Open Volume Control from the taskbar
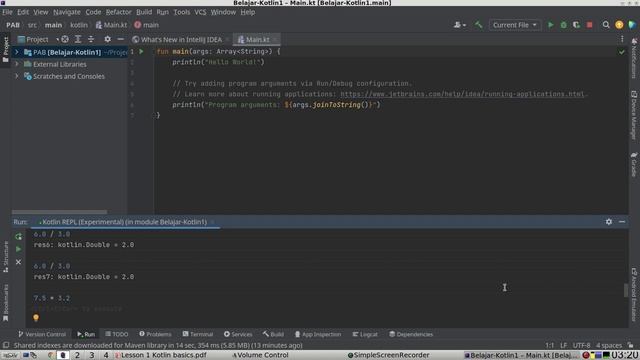 coord(260,355)
